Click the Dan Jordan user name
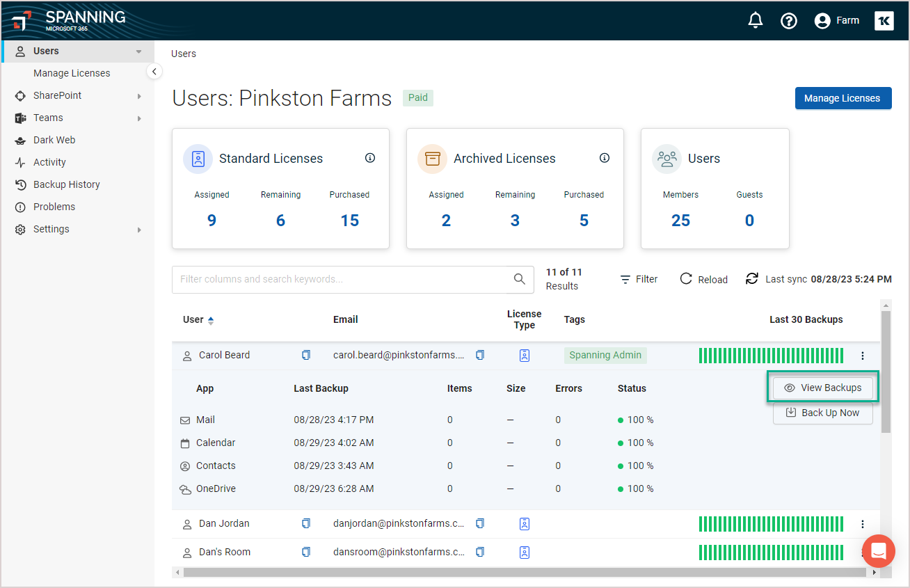 pyautogui.click(x=224, y=523)
